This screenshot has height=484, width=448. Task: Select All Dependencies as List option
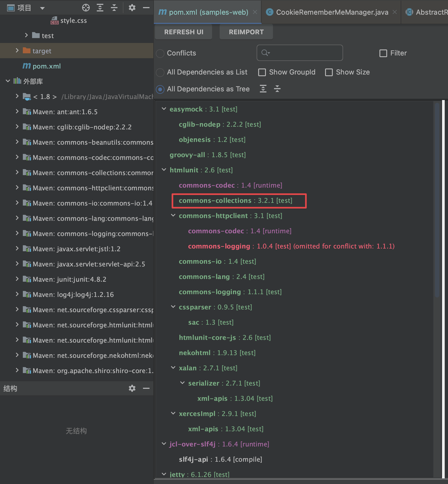point(160,72)
